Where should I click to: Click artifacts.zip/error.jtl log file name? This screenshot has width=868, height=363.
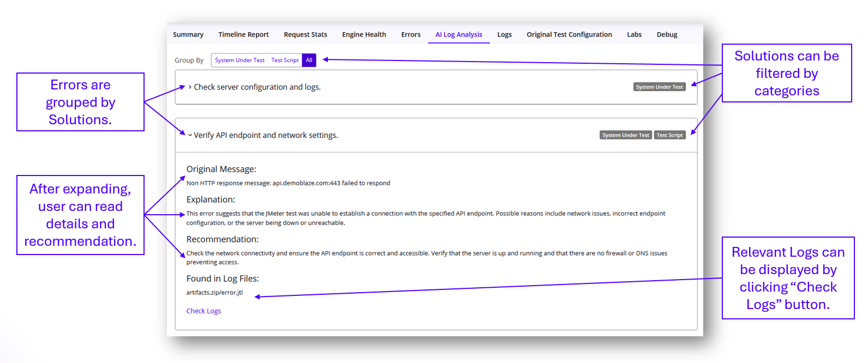214,293
